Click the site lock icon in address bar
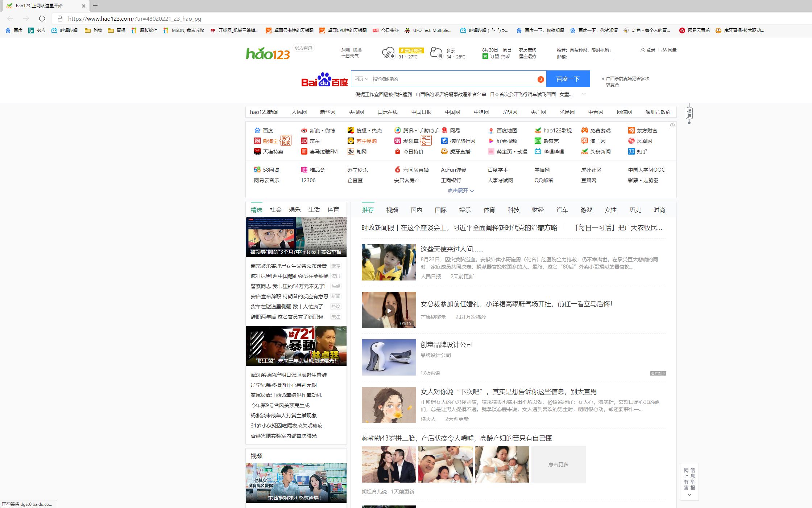This screenshot has height=508, width=812. [x=60, y=19]
